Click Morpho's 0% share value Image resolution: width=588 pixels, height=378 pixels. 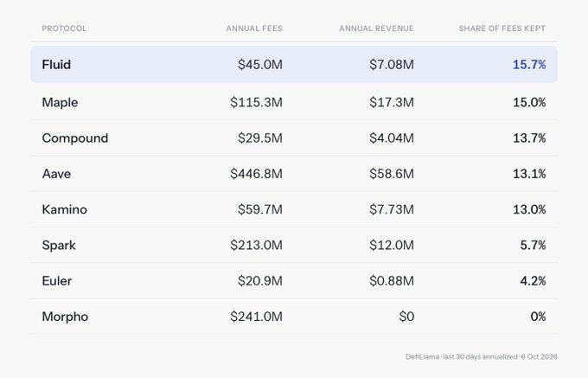pyautogui.click(x=538, y=317)
